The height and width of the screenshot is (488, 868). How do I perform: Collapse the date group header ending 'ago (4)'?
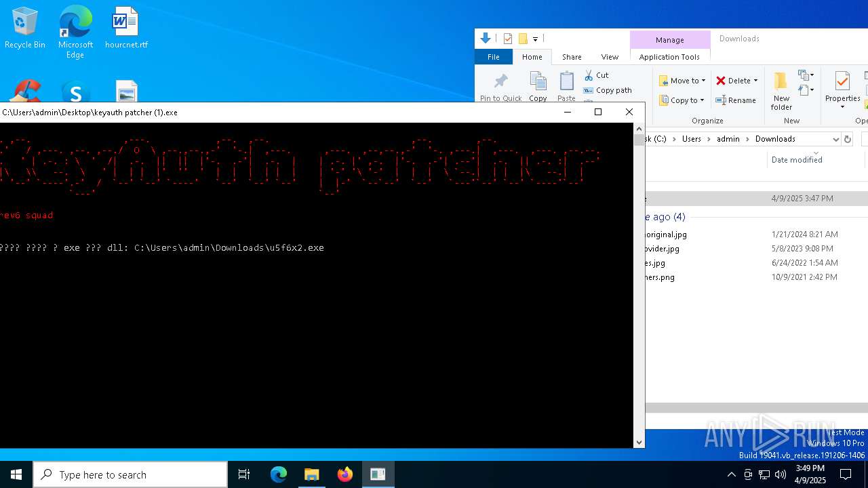pyautogui.click(x=665, y=217)
